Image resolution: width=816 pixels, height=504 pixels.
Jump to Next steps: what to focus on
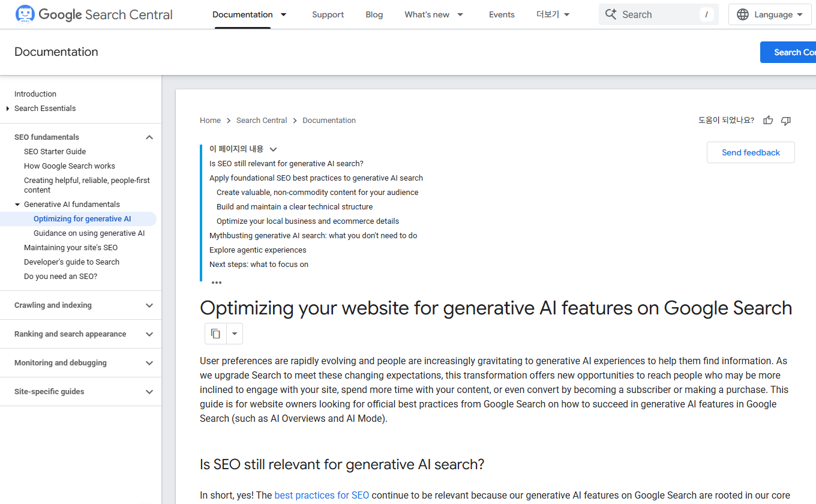pyautogui.click(x=259, y=265)
